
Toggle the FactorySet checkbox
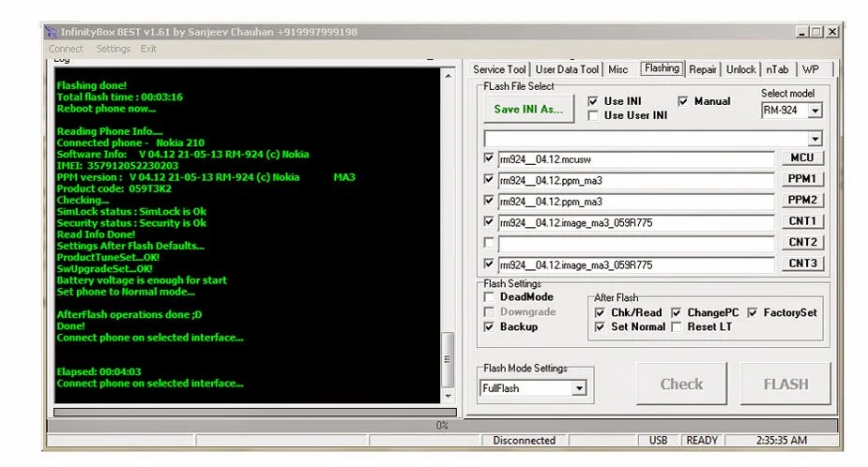point(753,312)
